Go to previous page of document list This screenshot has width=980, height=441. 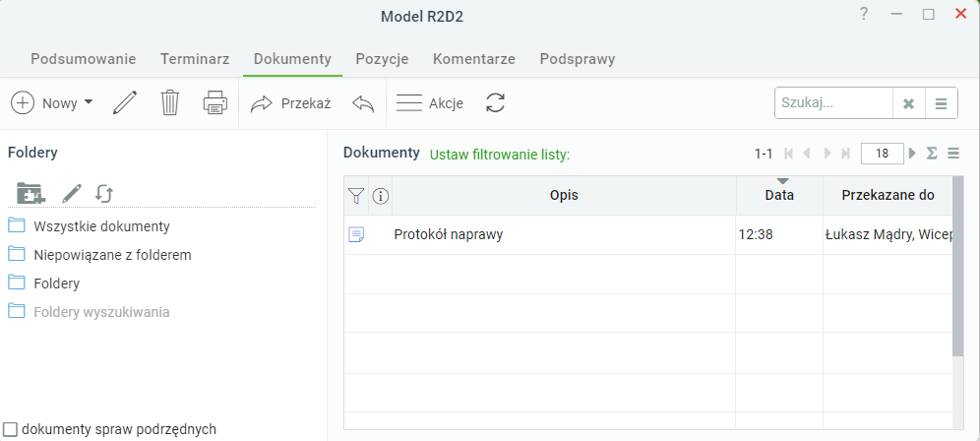click(x=807, y=154)
